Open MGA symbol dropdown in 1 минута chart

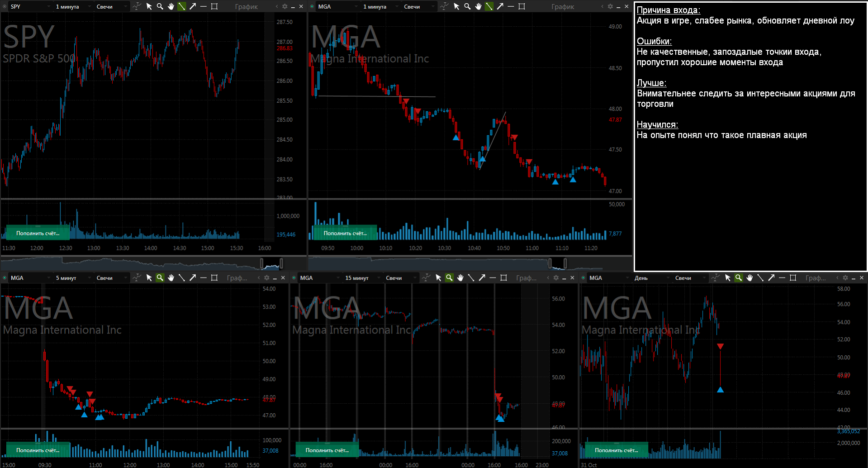pyautogui.click(x=338, y=6)
